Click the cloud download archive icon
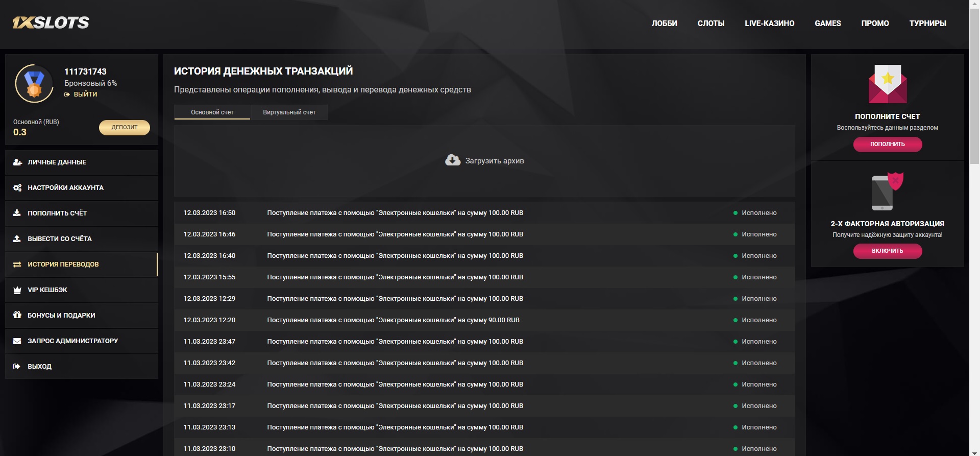The image size is (980, 456). 453,160
